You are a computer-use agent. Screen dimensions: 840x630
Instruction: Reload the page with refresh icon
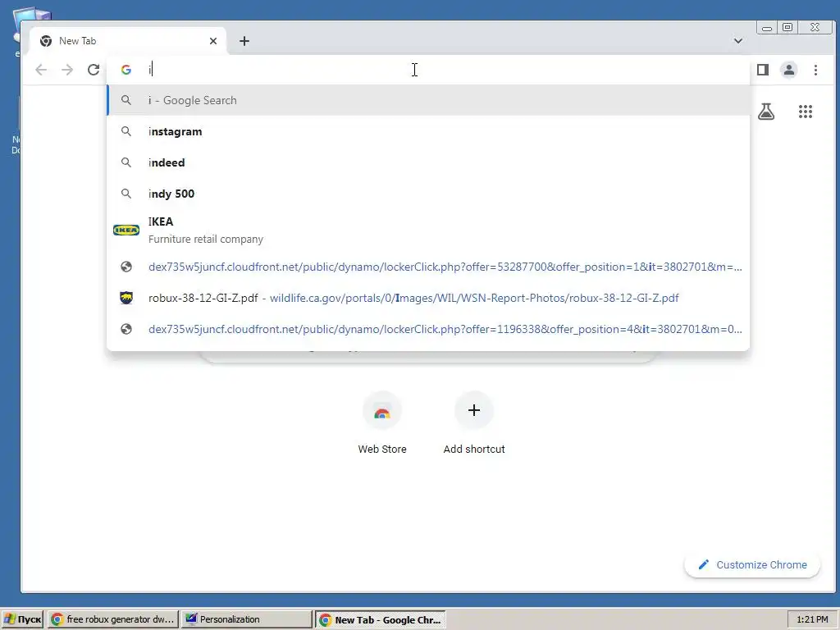pyautogui.click(x=94, y=70)
